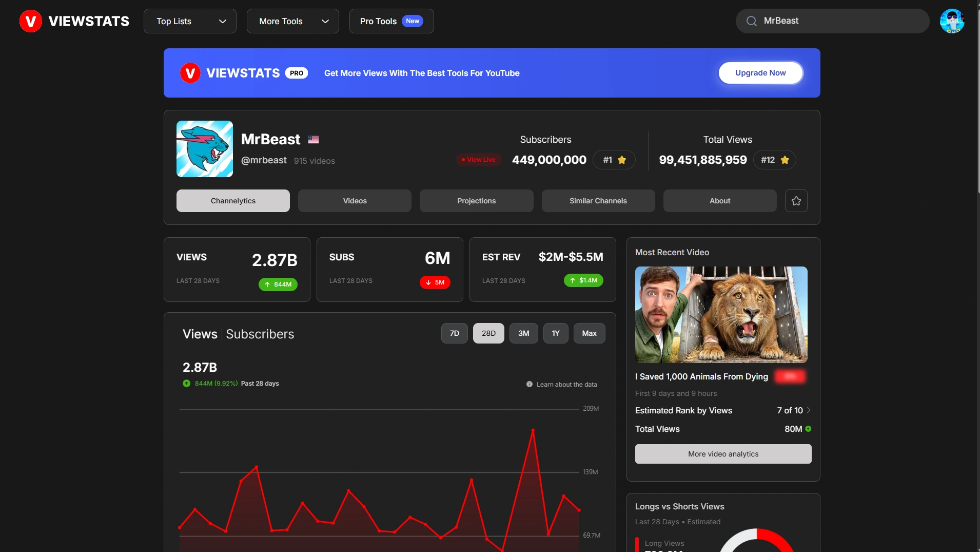Screen dimensions: 980x552
Task: Open MrBeast channel avatar image
Action: [205, 149]
